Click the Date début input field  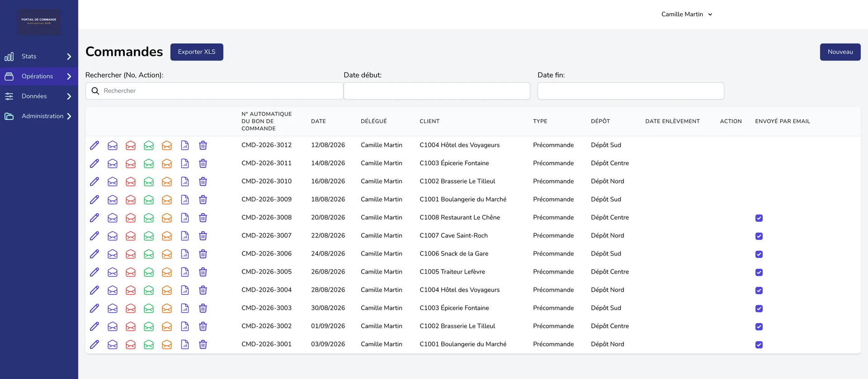[437, 91]
